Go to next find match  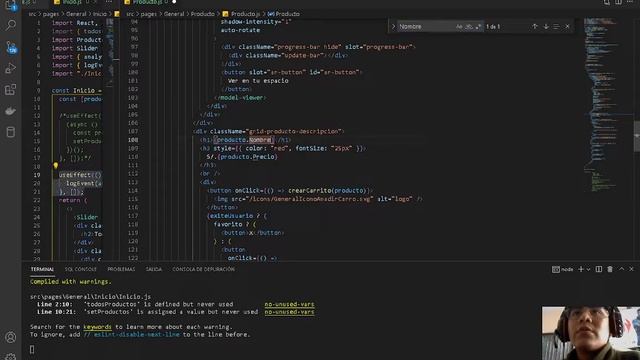point(546,27)
